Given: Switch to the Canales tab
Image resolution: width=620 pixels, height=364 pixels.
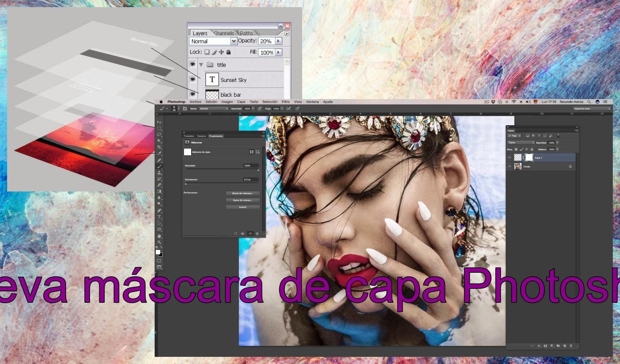Looking at the screenshot, I should click(202, 136).
